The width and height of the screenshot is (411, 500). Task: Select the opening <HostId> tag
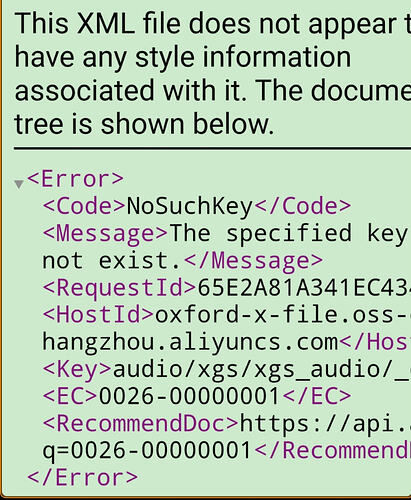pyautogui.click(x=98, y=315)
